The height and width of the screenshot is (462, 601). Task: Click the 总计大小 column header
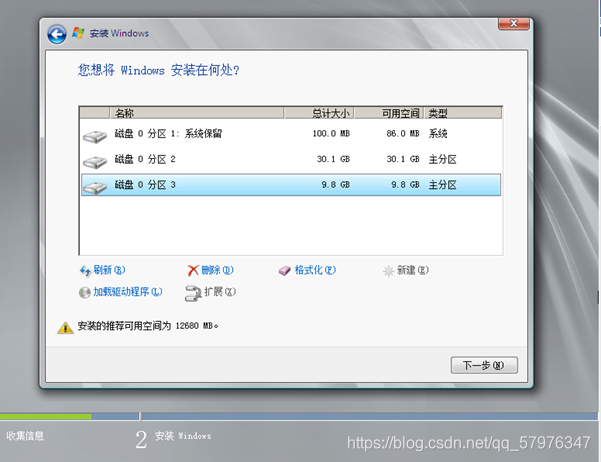319,113
